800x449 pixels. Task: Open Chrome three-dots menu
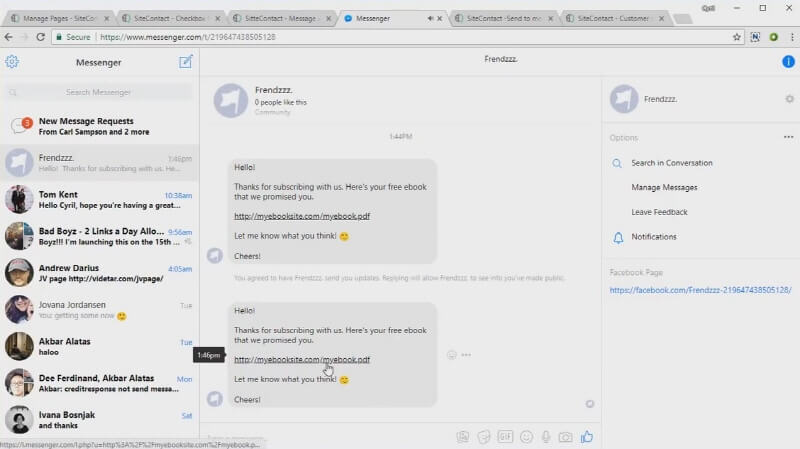tap(792, 37)
